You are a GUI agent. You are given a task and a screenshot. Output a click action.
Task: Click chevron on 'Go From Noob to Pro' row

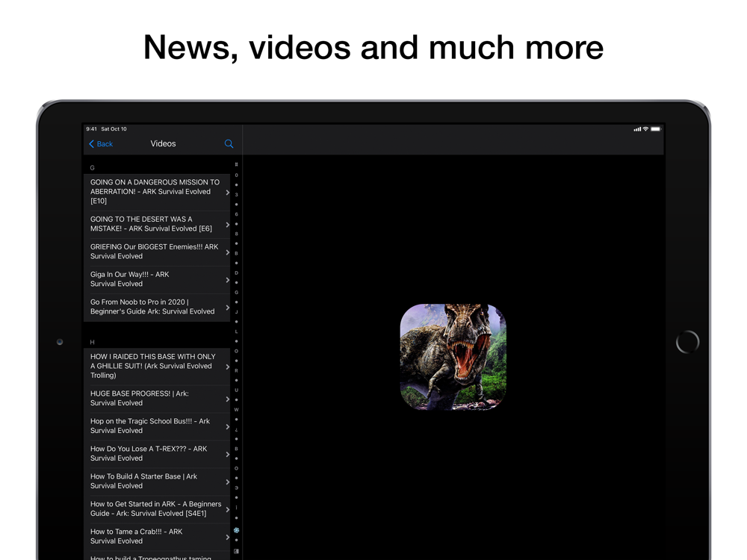coord(227,308)
